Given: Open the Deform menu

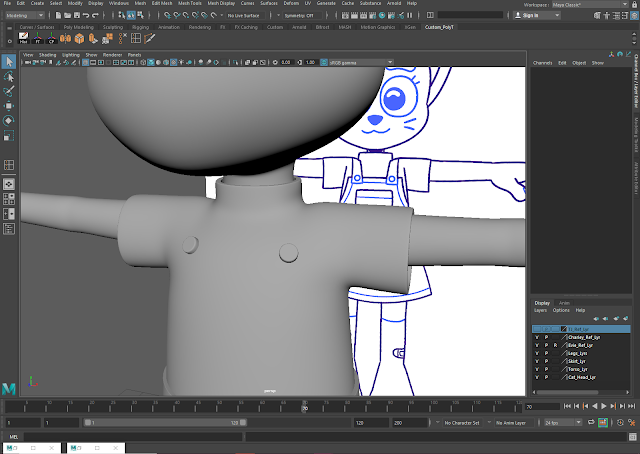Looking at the screenshot, I should pyautogui.click(x=291, y=3).
